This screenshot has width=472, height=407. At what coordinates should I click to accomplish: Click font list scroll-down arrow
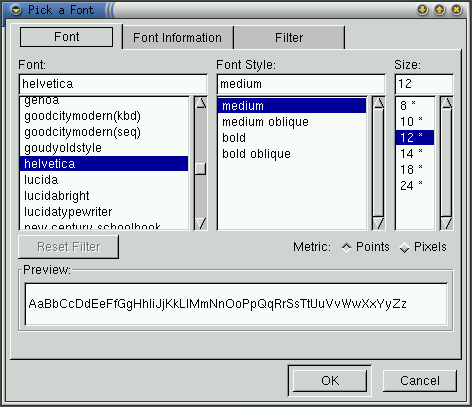pyautogui.click(x=201, y=223)
